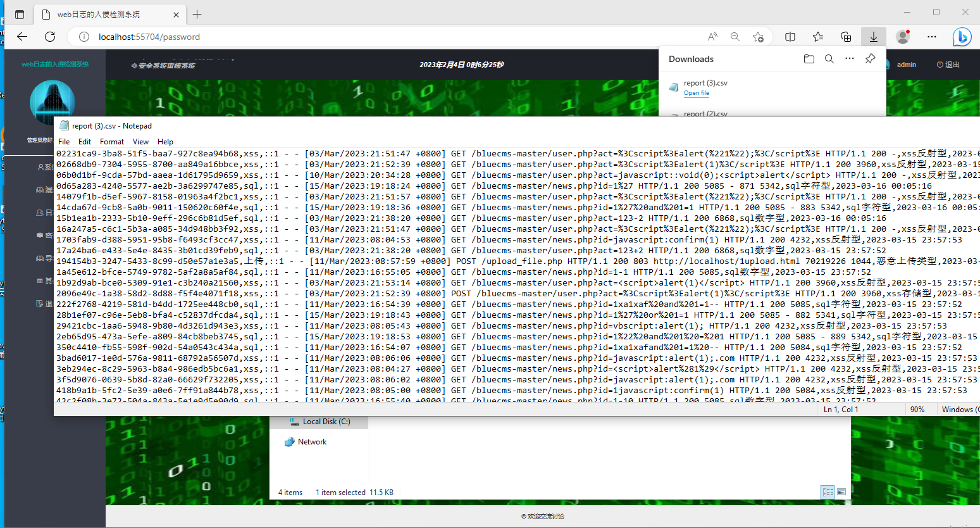The width and height of the screenshot is (980, 528).
Task: Click the '1 item selected 11.5 KB' status
Action: 354,492
